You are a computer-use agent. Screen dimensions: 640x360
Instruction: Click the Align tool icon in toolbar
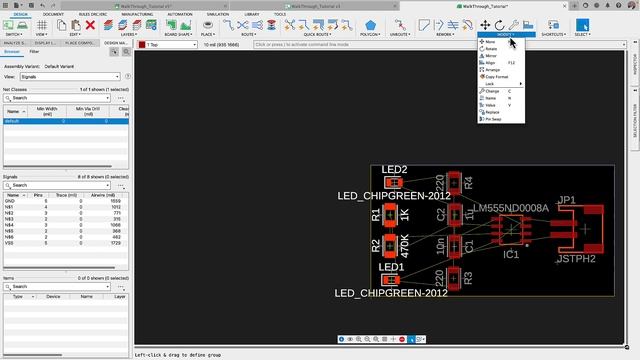[x=528, y=25]
